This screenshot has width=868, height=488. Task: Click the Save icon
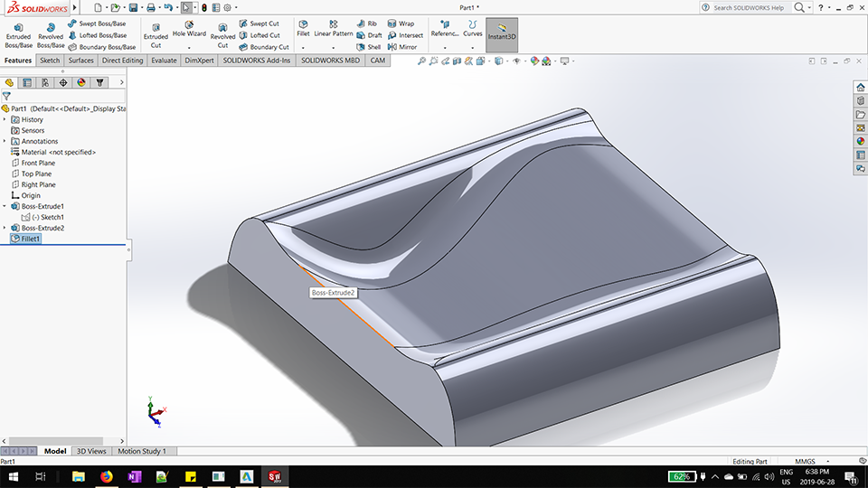tap(133, 8)
